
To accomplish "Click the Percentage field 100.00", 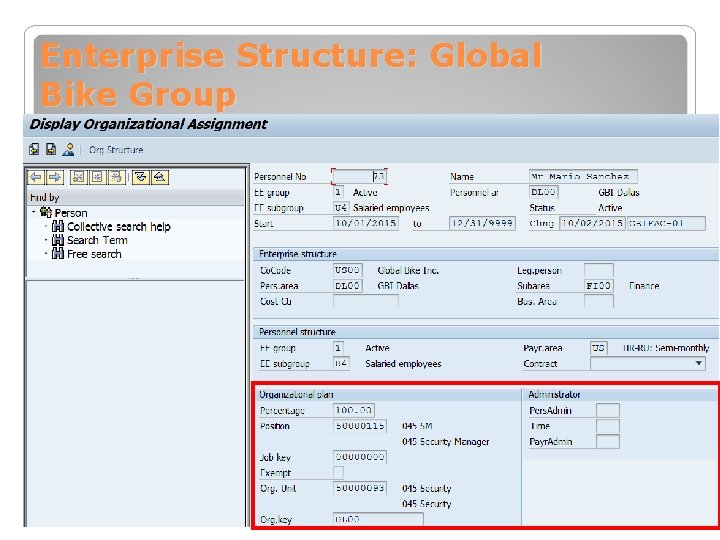I will (354, 410).
